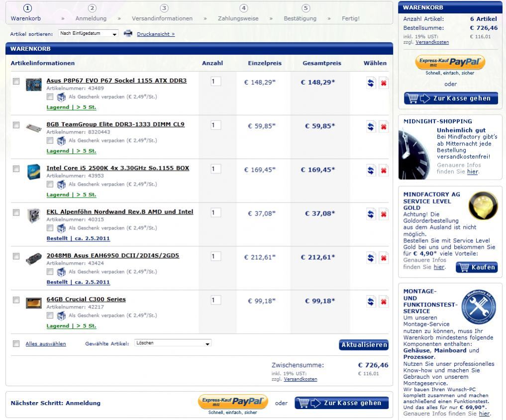Open Versandkosten link in sidebar Warenkorb
This screenshot has width=506, height=420.
(x=432, y=42)
